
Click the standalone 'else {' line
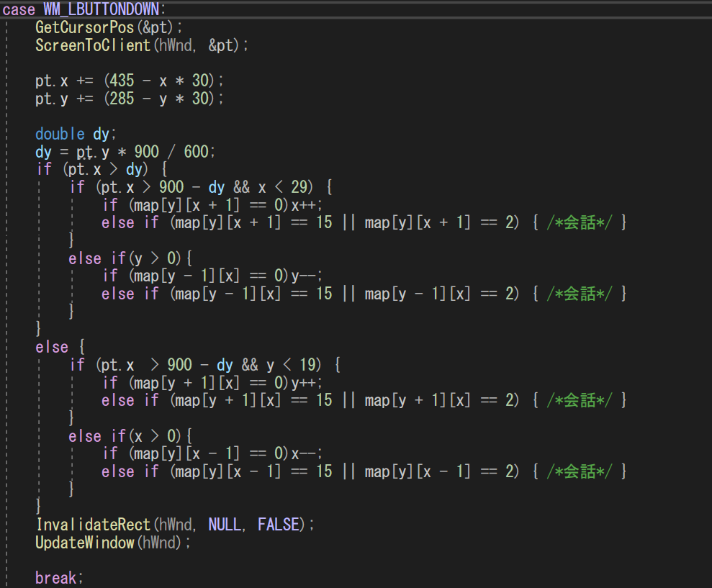(x=60, y=348)
